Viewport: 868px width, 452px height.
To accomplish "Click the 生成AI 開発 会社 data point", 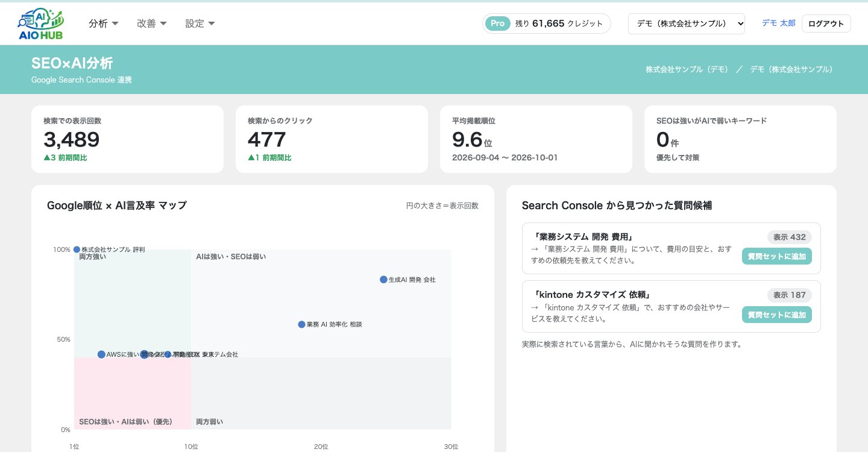I will click(x=383, y=280).
